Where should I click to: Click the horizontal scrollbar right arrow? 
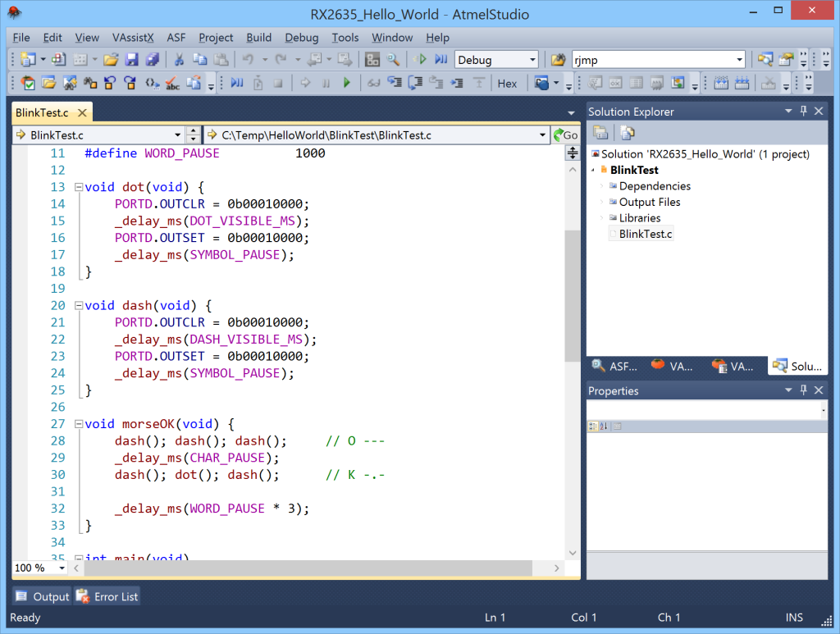557,568
